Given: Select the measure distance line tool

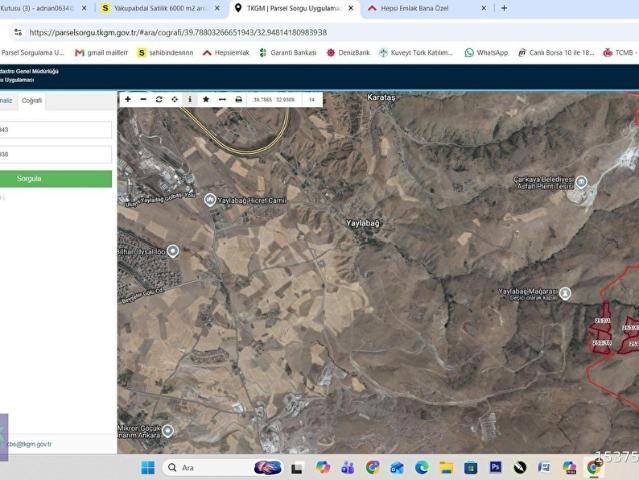Looking at the screenshot, I should click(222, 99).
